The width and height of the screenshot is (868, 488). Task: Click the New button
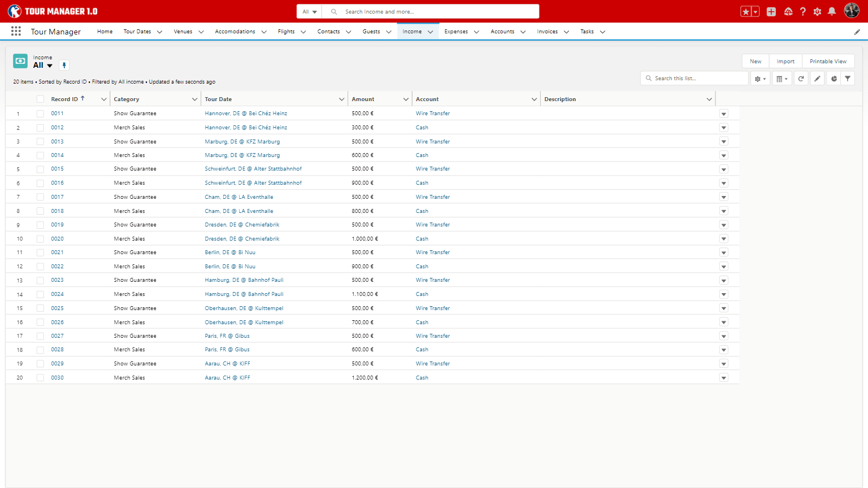click(755, 61)
